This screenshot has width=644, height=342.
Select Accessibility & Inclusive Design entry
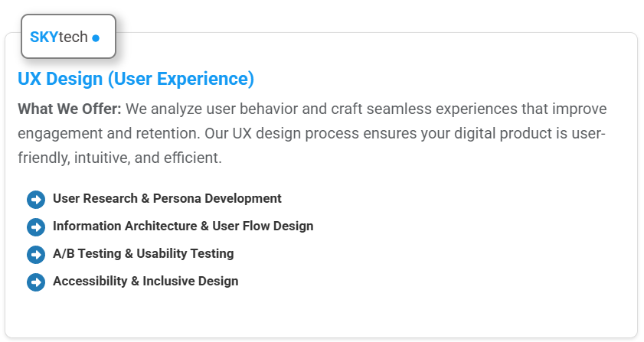coord(145,281)
